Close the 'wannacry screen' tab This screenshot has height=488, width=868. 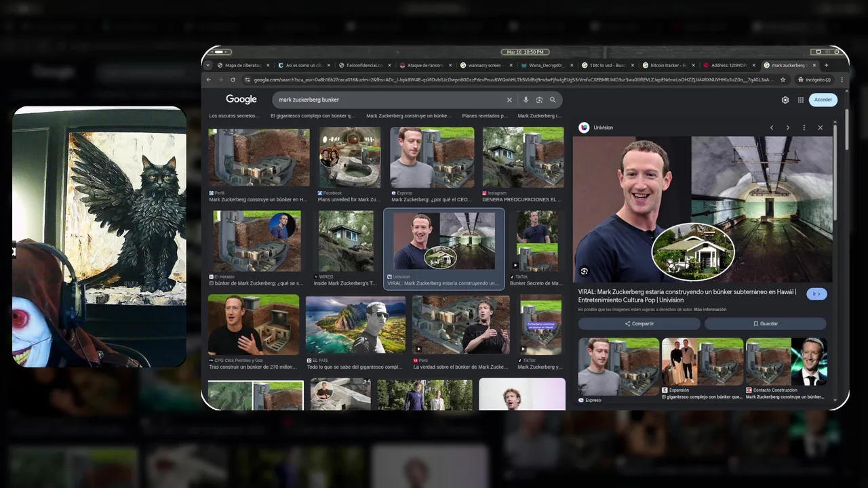pyautogui.click(x=511, y=65)
